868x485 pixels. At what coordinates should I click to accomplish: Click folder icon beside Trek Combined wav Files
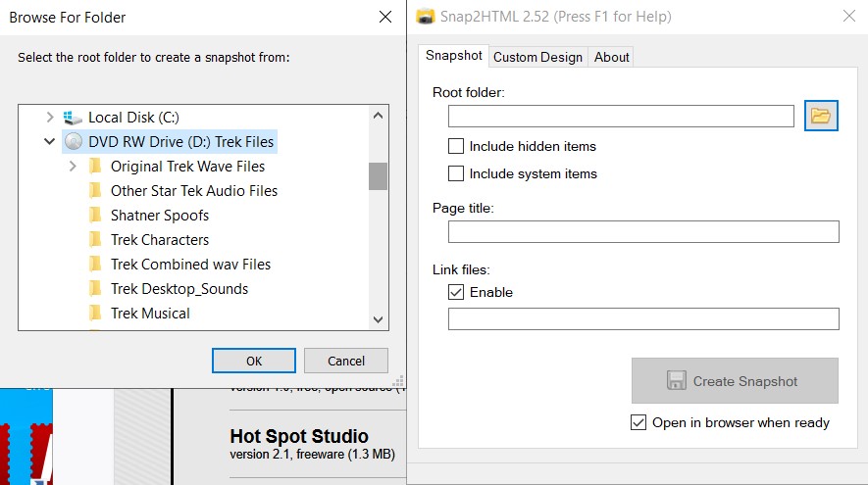tap(95, 264)
